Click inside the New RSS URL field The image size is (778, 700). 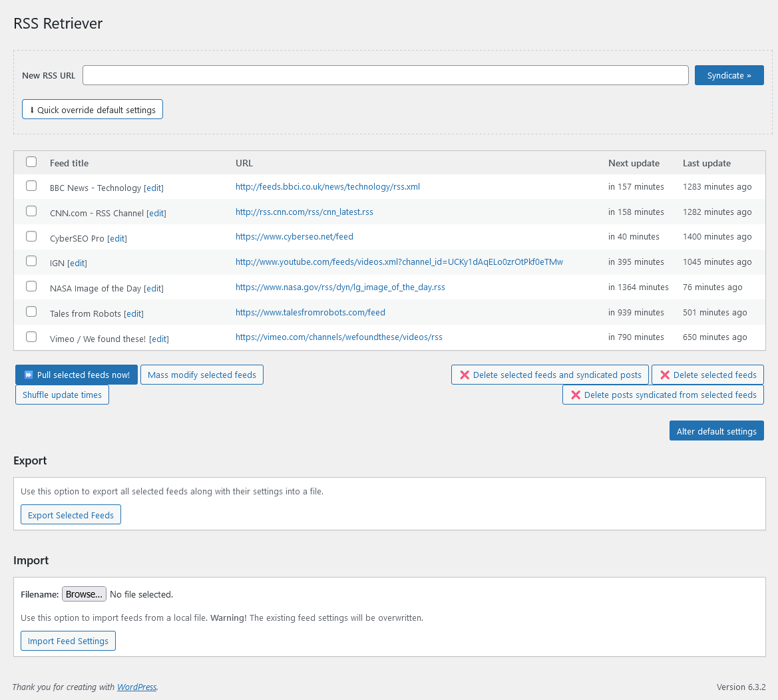point(385,75)
